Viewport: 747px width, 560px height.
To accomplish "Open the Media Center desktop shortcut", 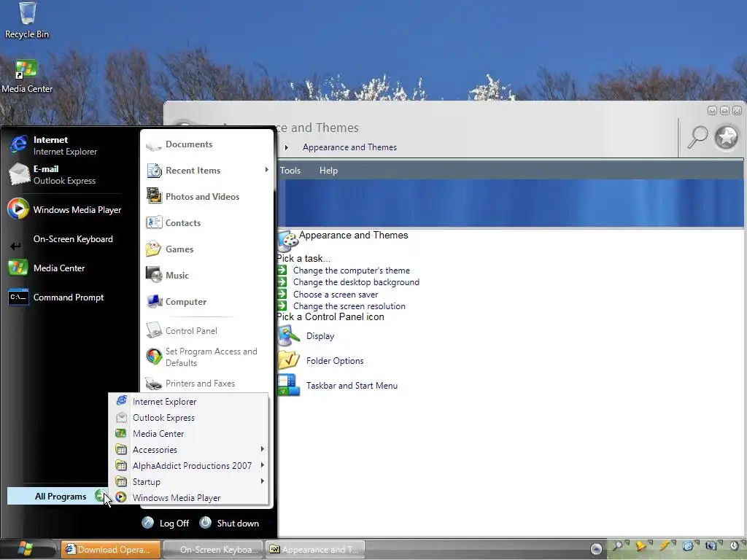I will tap(27, 76).
